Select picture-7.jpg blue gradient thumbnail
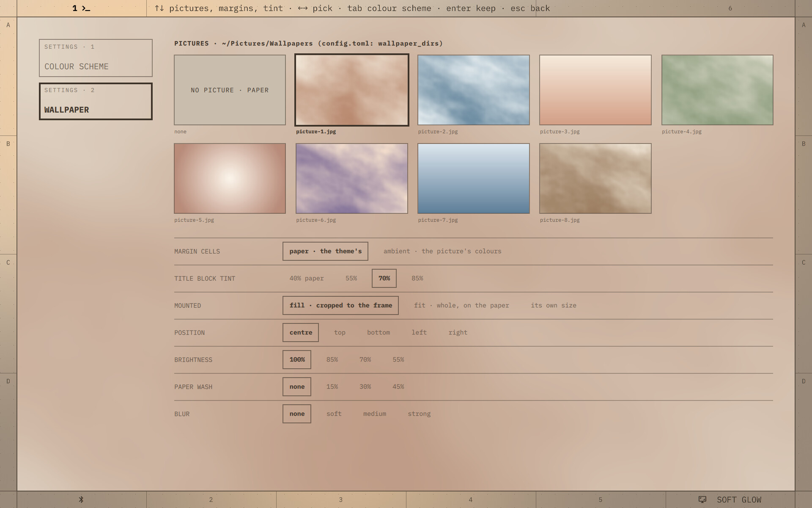Screen dimensions: 812x508 (x=474, y=178)
